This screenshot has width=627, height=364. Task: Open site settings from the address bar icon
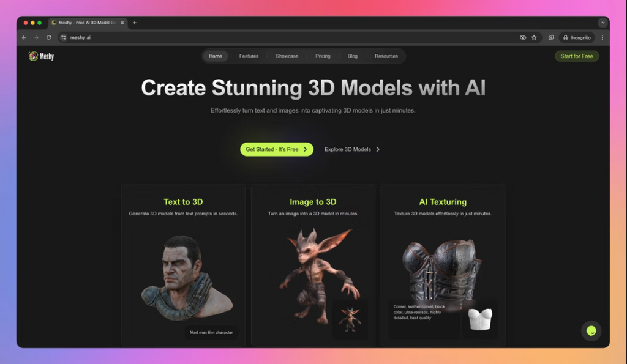[x=63, y=37]
